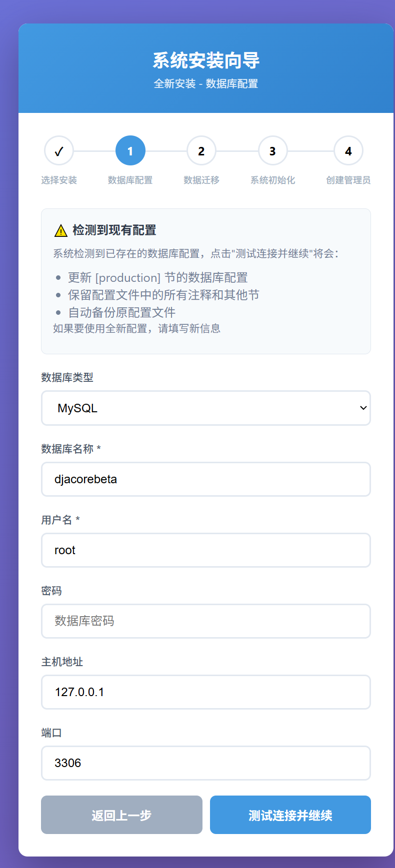Screen dimensions: 395x868
Task: Click the 数据库配置 step label
Action: coord(130,180)
